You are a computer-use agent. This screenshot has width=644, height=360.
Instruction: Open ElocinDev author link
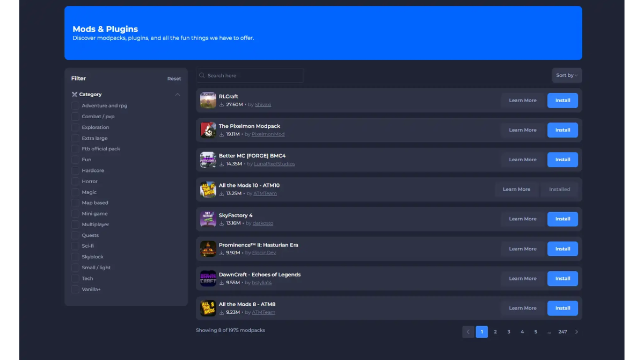[x=264, y=253]
